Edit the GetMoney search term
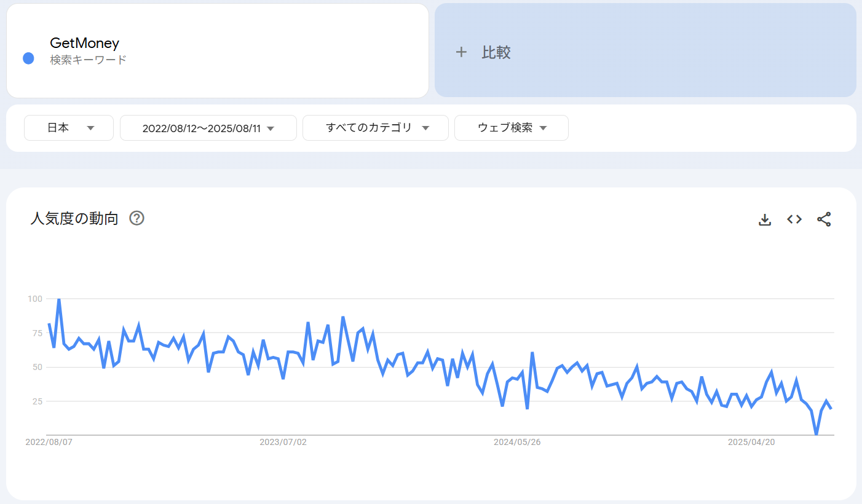This screenshot has width=862, height=504. point(85,43)
